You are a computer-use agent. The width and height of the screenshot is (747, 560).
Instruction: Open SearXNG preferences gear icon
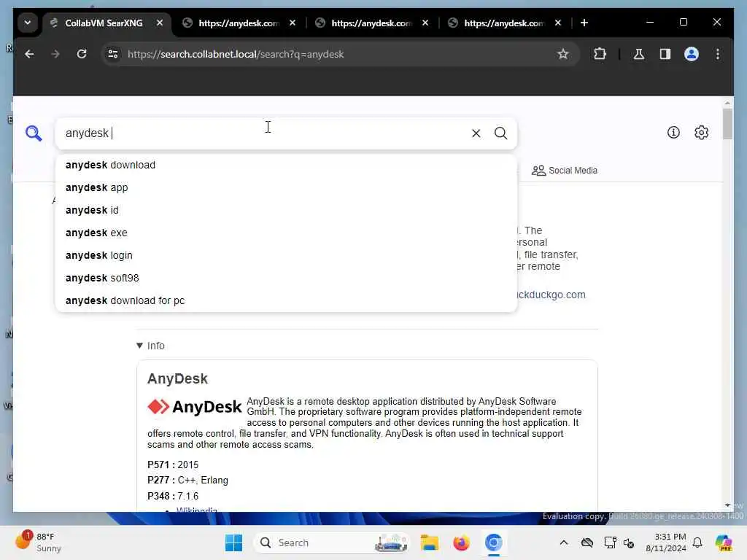[x=701, y=133]
